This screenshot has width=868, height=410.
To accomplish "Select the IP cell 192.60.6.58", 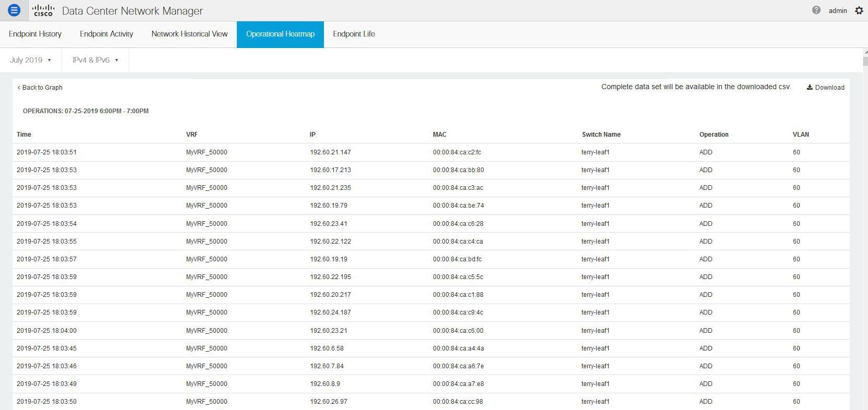I will point(327,348).
